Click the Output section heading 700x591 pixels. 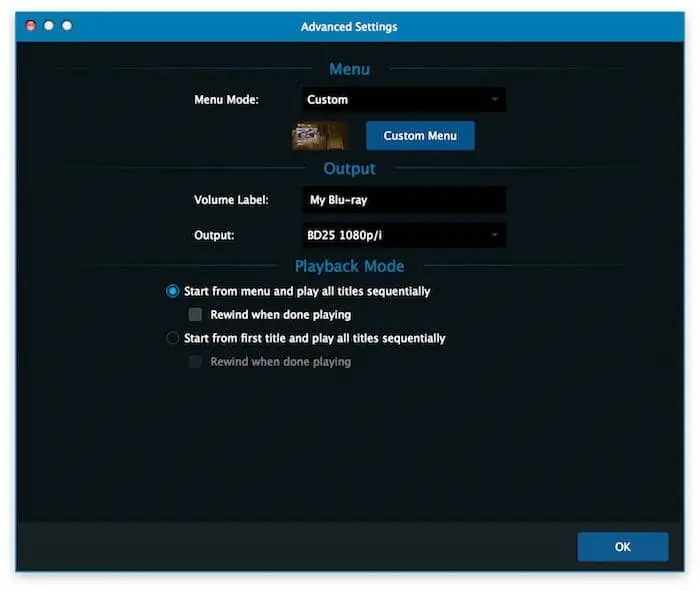349,168
